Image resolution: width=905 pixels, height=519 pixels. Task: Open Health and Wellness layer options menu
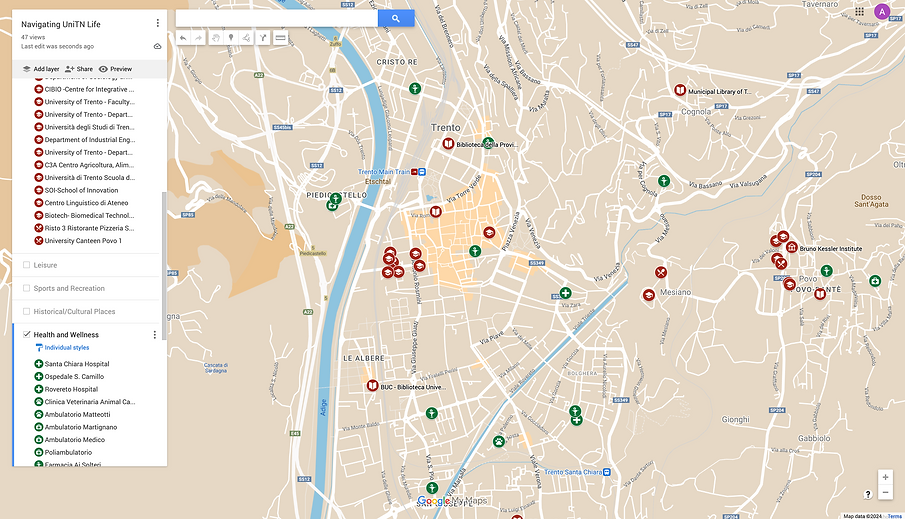click(154, 335)
